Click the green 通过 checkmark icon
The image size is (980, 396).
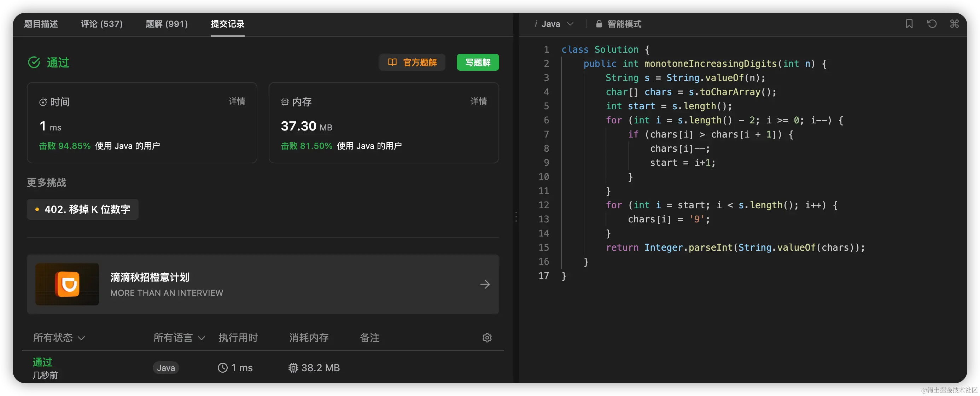(34, 62)
